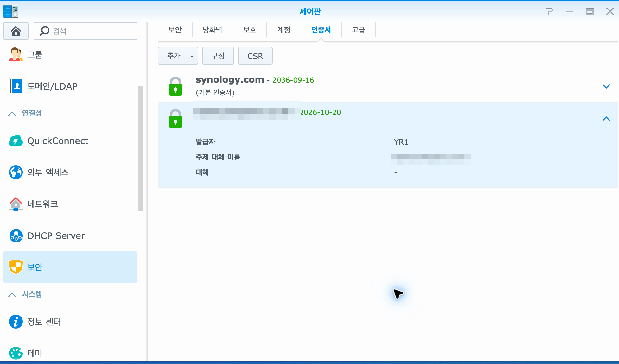
Task: Minimize the Control Panel window
Action: pos(570,12)
